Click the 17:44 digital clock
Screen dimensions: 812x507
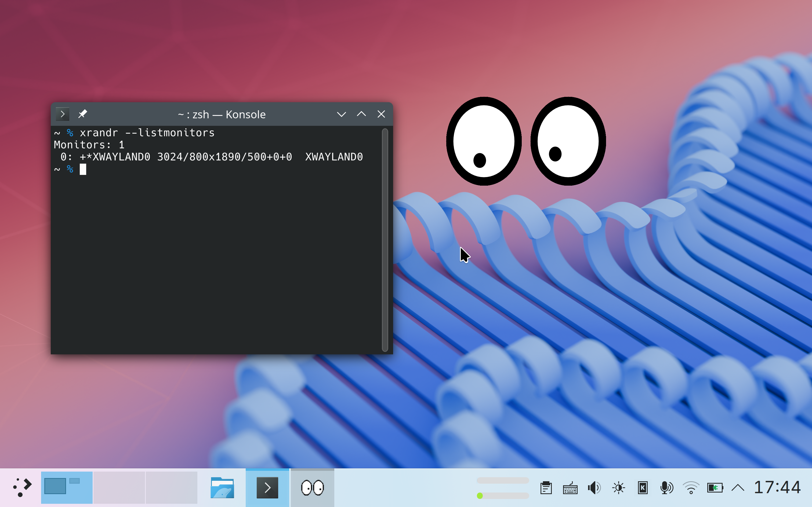[x=777, y=487]
